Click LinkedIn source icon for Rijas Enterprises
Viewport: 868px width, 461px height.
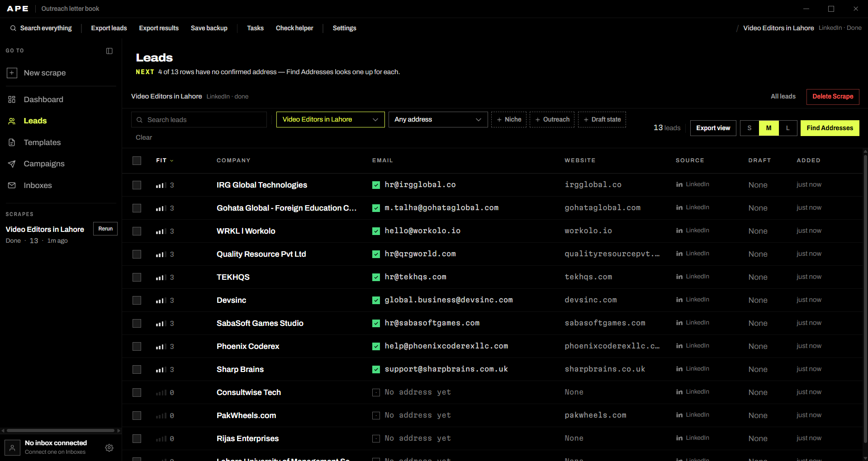pos(679,438)
